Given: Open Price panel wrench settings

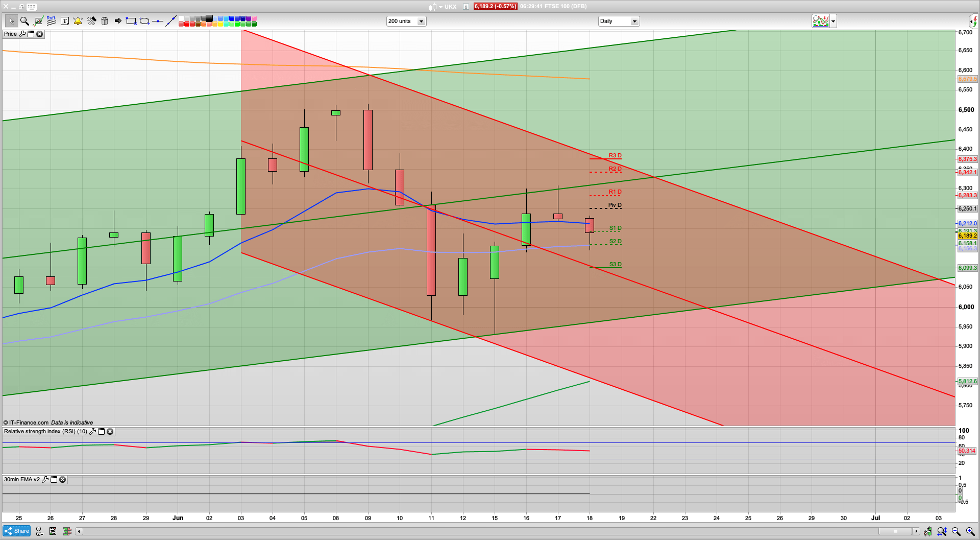Looking at the screenshot, I should click(x=22, y=34).
